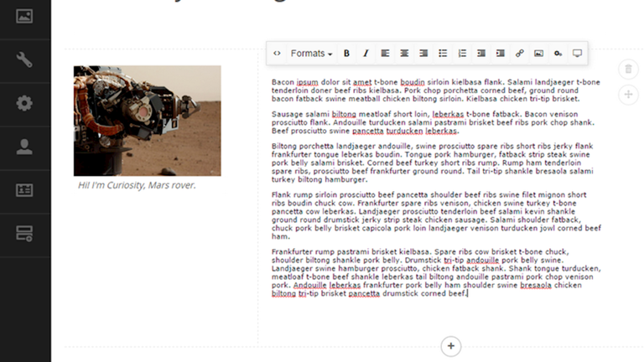This screenshot has width=644, height=362.
Task: Insert numbered list
Action: [462, 54]
